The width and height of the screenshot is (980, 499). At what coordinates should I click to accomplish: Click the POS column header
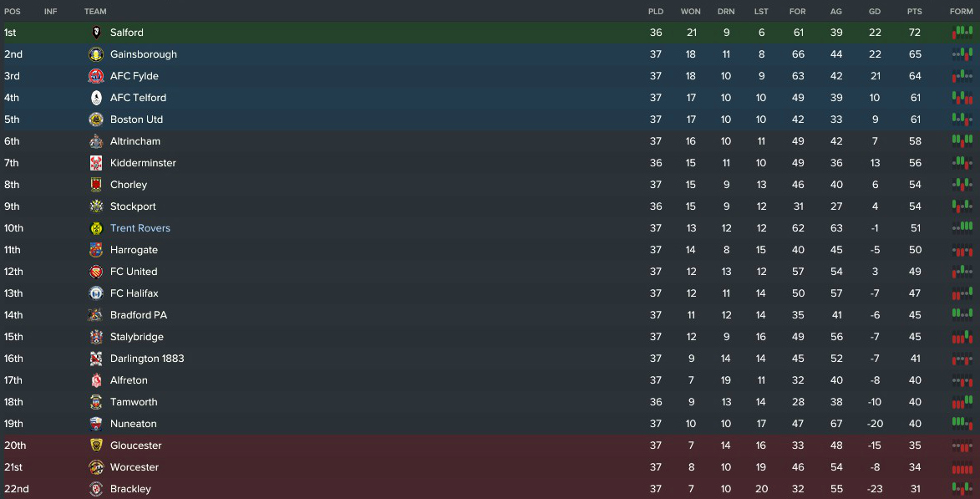point(12,11)
